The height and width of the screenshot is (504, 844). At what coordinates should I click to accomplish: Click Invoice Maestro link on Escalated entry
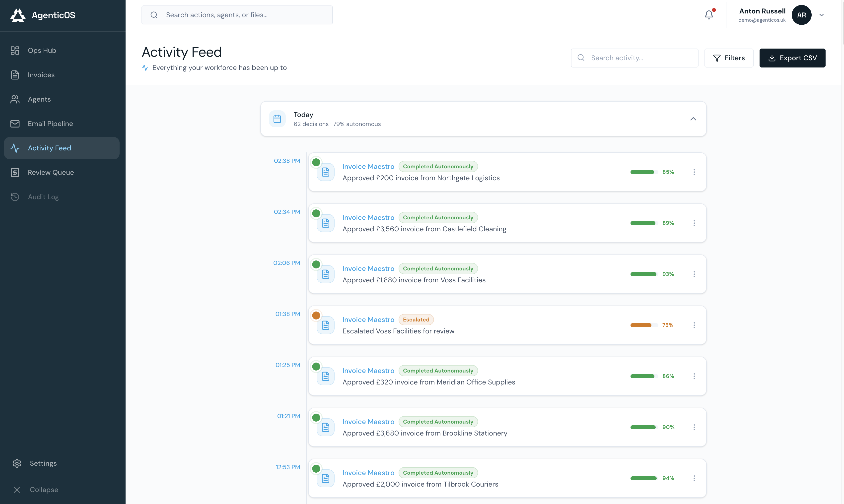[x=368, y=319]
